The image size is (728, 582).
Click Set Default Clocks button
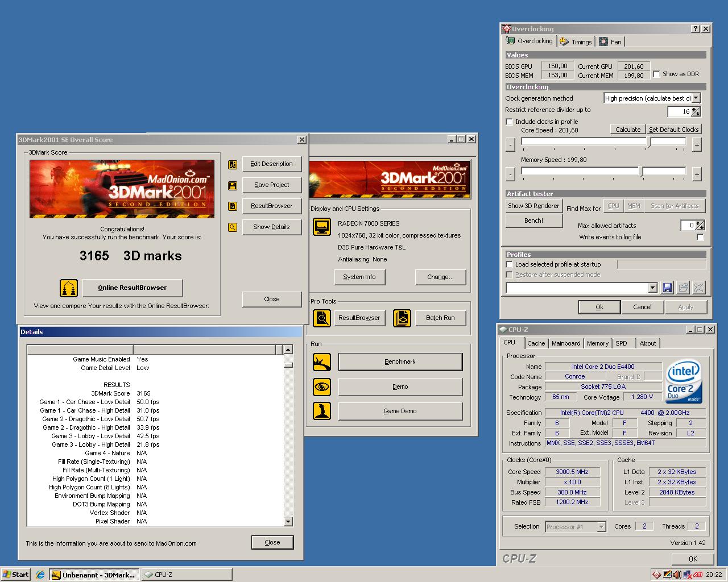click(674, 130)
